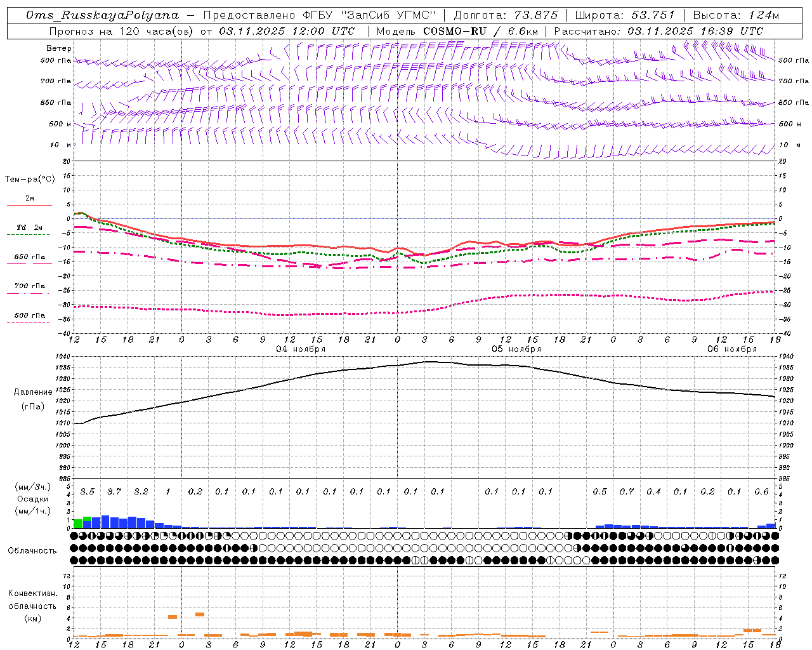Click the 04 ноября date label

[301, 349]
